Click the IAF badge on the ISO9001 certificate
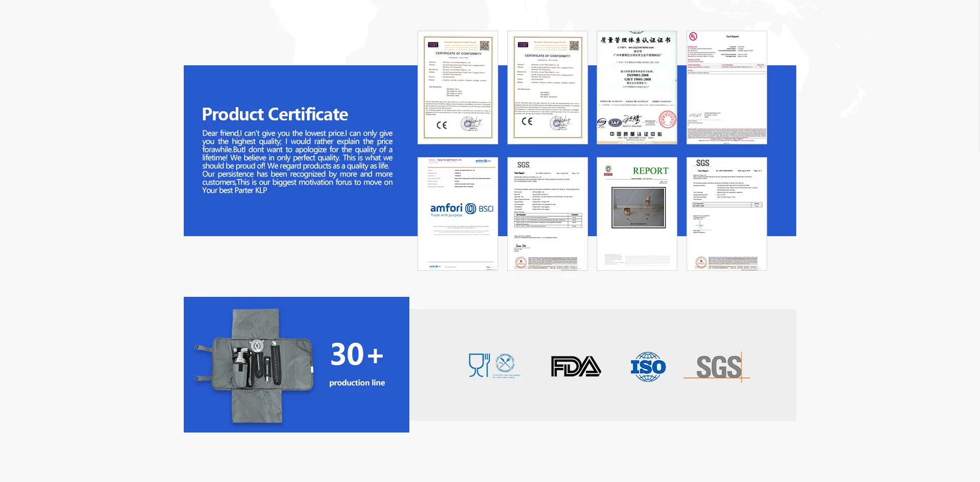The image size is (980, 482). 615,122
